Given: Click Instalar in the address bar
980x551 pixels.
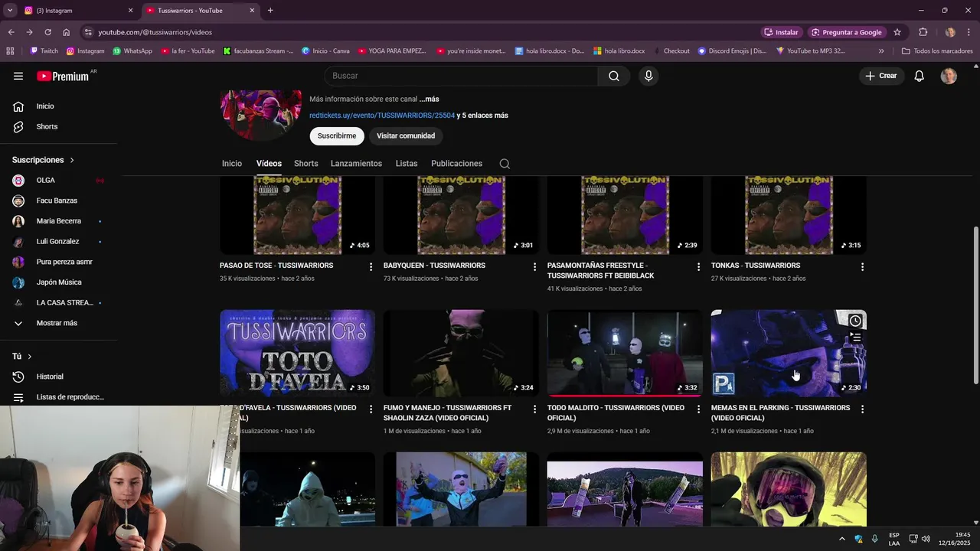Looking at the screenshot, I should pos(781,32).
